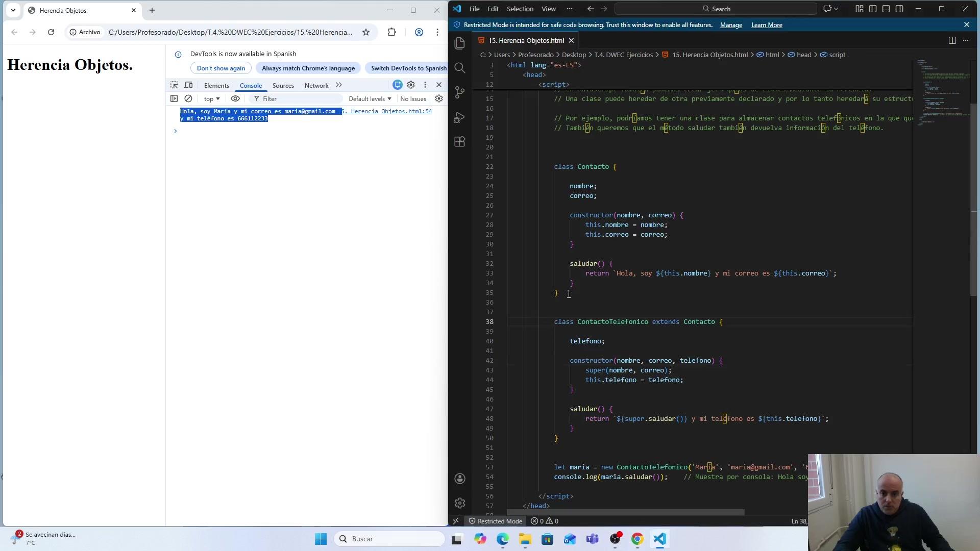The height and width of the screenshot is (551, 980).
Task: Open Chrome extensions puzzle icon
Action: pyautogui.click(x=392, y=32)
